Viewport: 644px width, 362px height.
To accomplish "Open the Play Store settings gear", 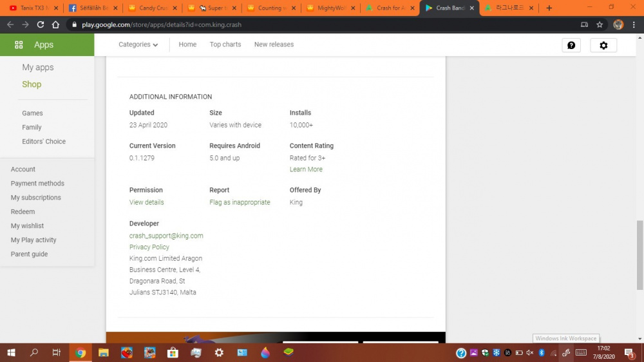I will (x=603, y=45).
